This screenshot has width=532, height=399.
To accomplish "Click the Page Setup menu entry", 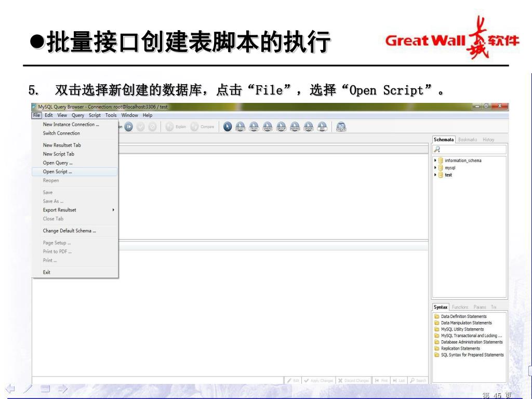I will (x=75, y=243).
